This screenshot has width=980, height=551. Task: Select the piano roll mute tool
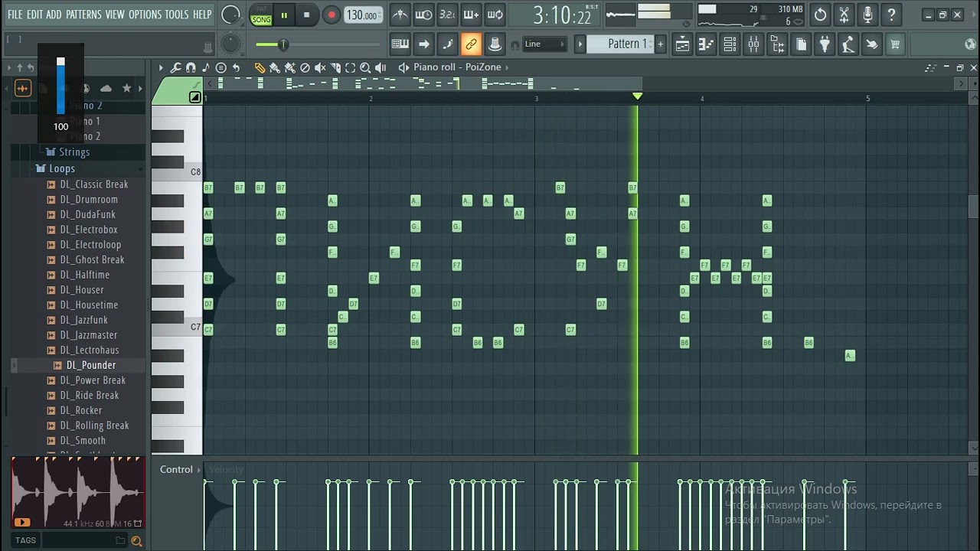(320, 67)
